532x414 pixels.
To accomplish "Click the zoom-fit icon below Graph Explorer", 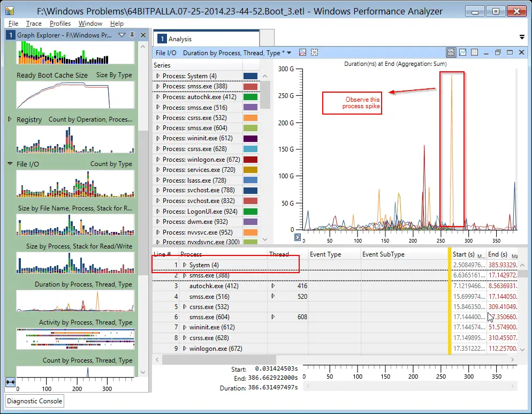I will pos(10,382).
